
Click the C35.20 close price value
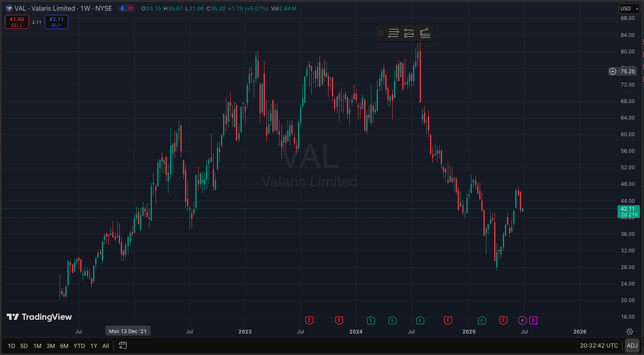click(216, 8)
